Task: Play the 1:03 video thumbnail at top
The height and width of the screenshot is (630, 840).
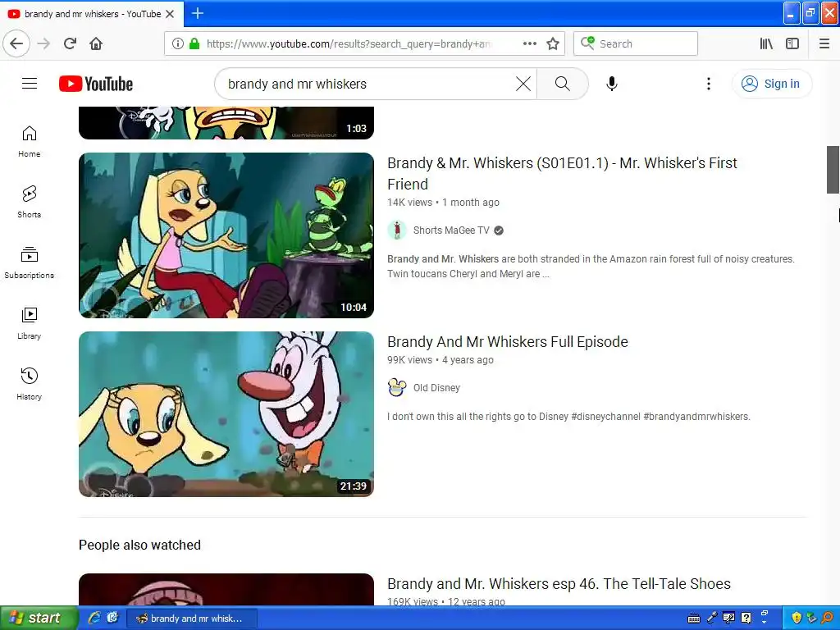Action: tap(226, 123)
